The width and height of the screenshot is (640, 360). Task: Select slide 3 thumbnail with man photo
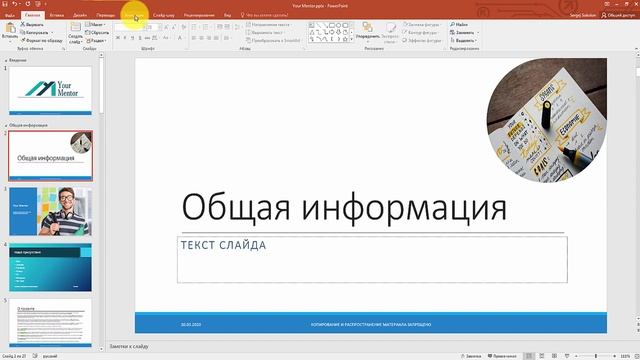pyautogui.click(x=50, y=211)
